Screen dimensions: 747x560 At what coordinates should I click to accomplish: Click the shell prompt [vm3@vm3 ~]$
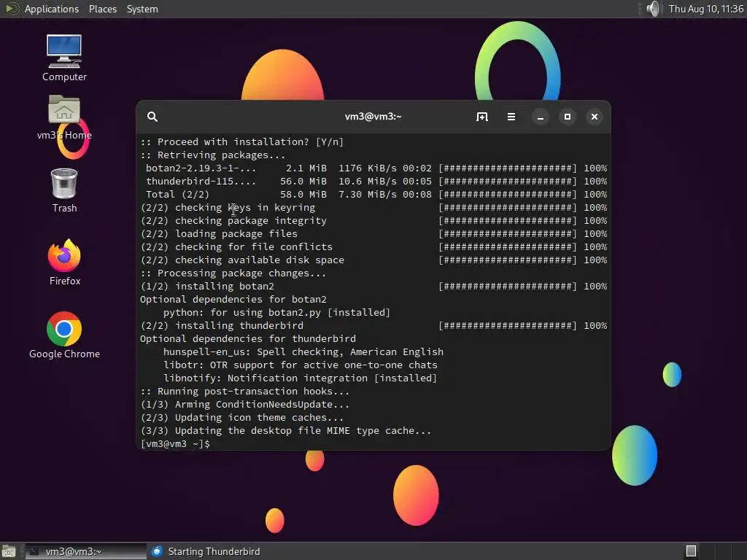(175, 444)
